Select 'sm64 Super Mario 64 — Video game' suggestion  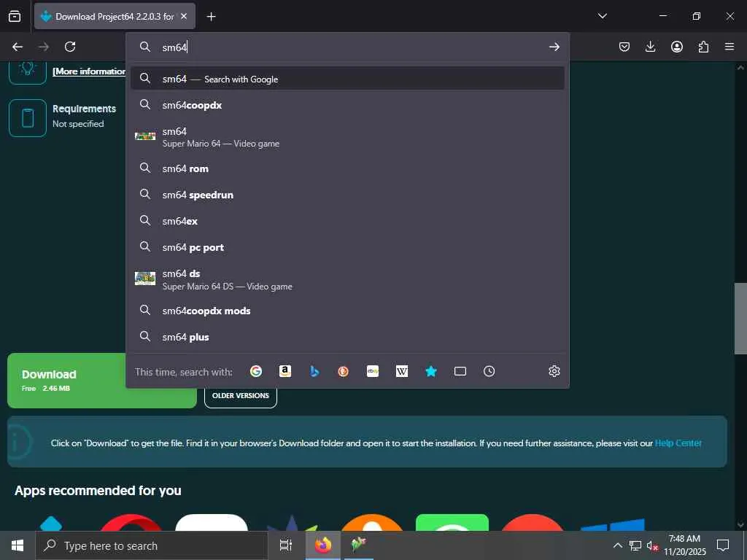[x=347, y=136]
